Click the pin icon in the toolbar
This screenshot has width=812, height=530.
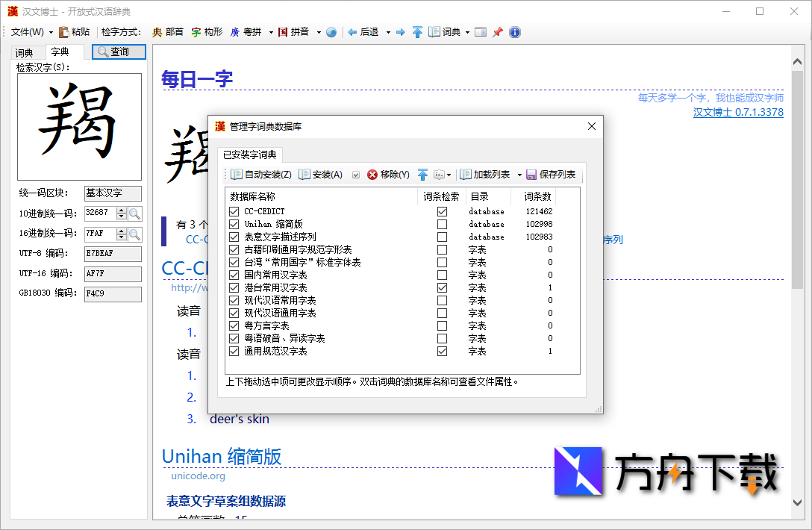click(498, 32)
